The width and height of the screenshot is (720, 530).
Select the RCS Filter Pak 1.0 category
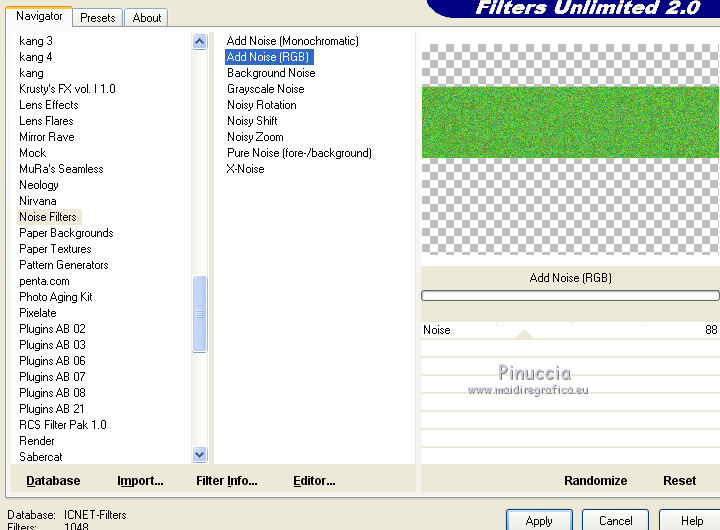pyautogui.click(x=62, y=425)
